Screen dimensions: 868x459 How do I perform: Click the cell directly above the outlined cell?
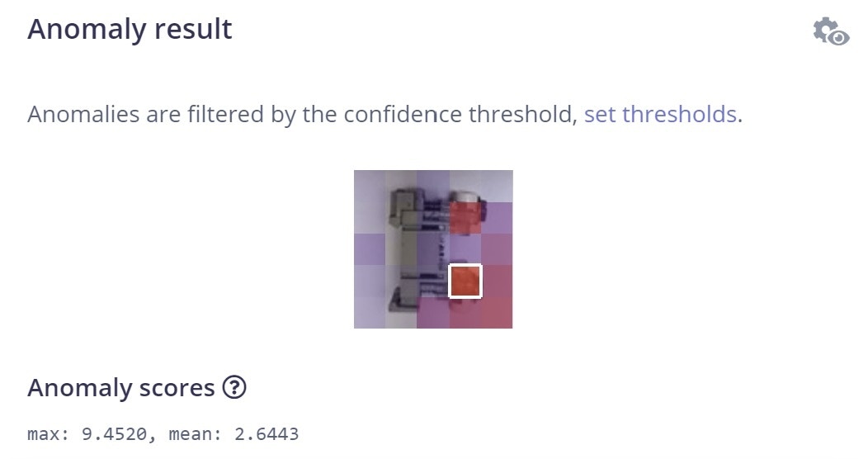tap(465, 249)
